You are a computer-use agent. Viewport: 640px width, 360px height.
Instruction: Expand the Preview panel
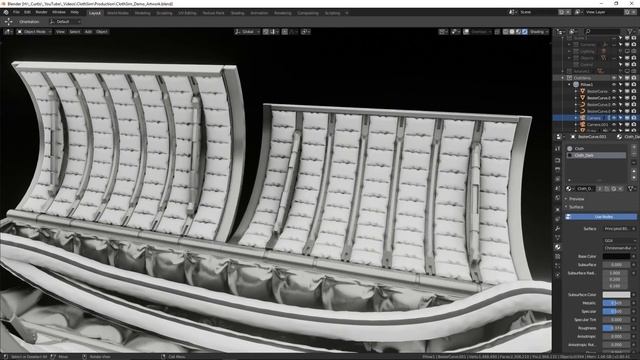coord(576,199)
